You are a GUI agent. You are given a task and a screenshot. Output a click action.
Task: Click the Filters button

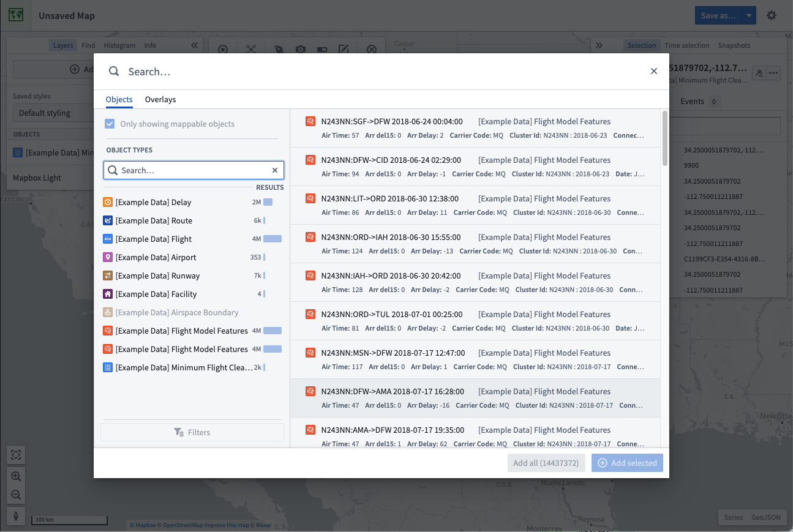(x=192, y=432)
